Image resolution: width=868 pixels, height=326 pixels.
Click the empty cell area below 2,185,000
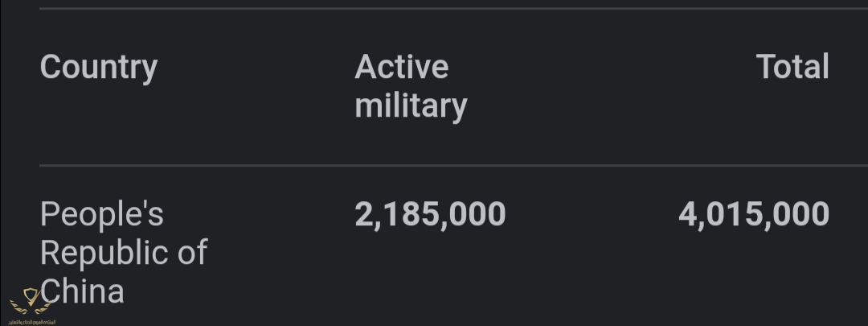click(430, 274)
